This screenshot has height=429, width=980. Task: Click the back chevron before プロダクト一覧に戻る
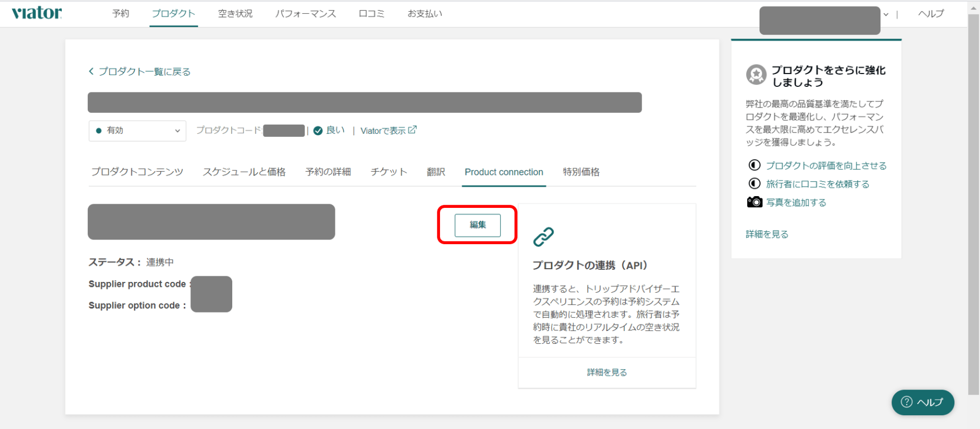click(x=91, y=71)
